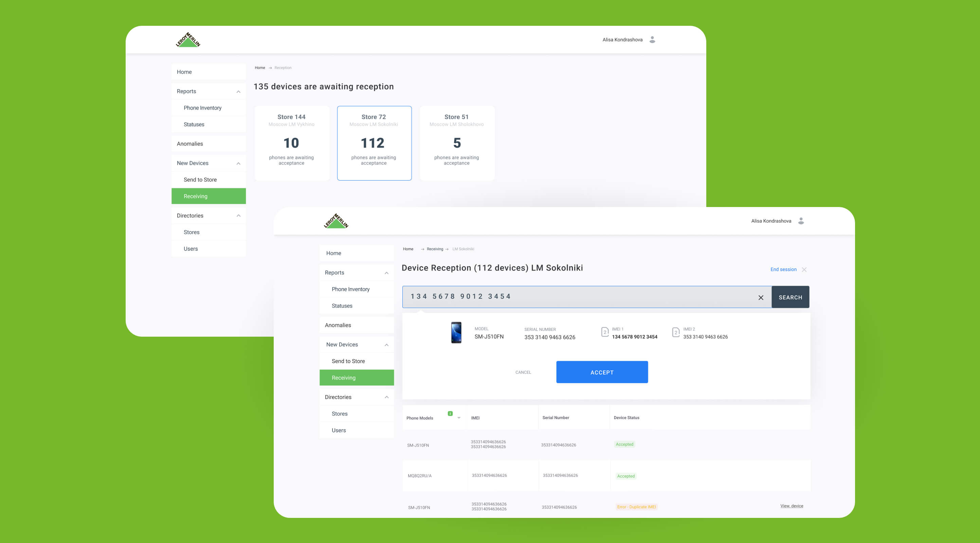Collapse Directories section in front sidebar
The height and width of the screenshot is (543, 980).
tap(386, 397)
